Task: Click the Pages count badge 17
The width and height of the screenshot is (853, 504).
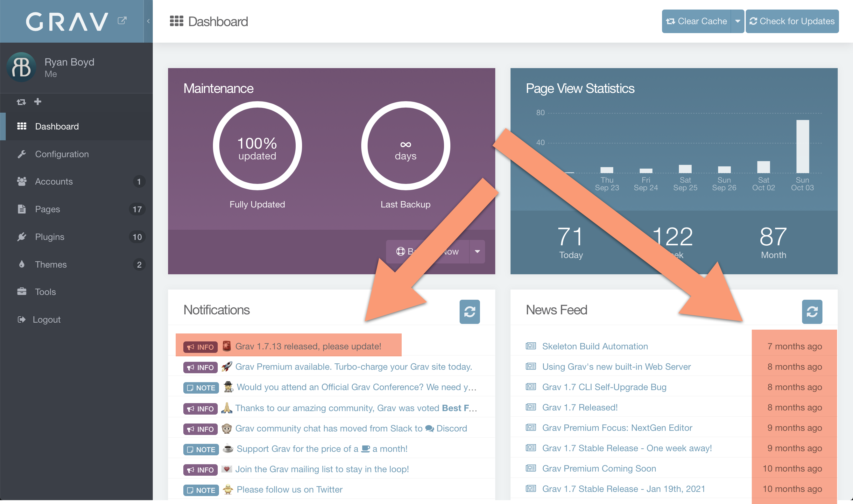Action: coord(137,209)
